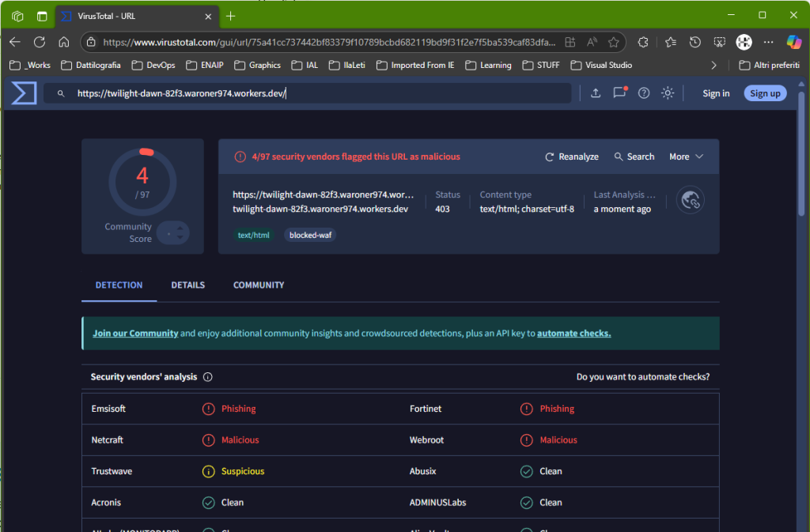Open read aloud icon in address bar

click(x=592, y=43)
